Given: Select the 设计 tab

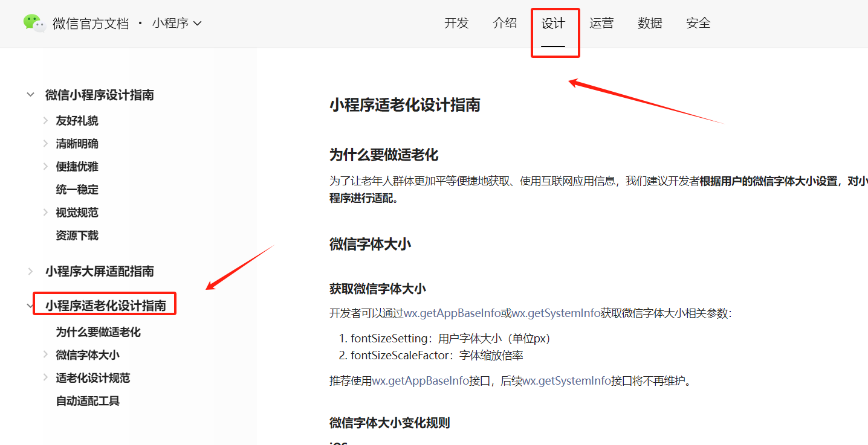Looking at the screenshot, I should pyautogui.click(x=553, y=24).
